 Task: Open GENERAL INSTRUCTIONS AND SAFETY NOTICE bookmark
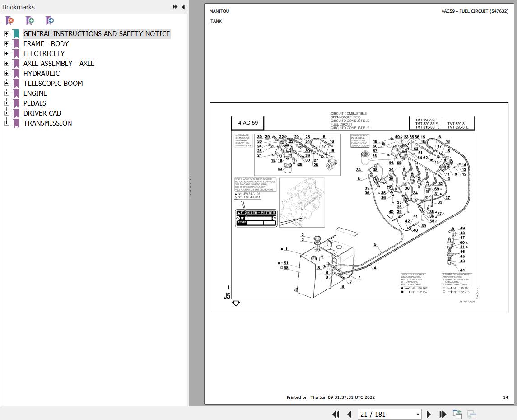tap(97, 33)
